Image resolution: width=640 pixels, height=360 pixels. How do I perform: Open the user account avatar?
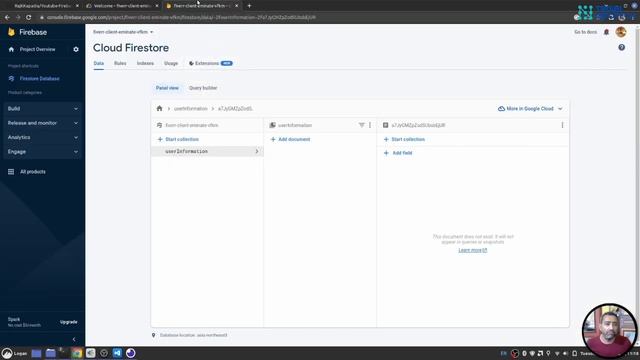click(x=621, y=32)
